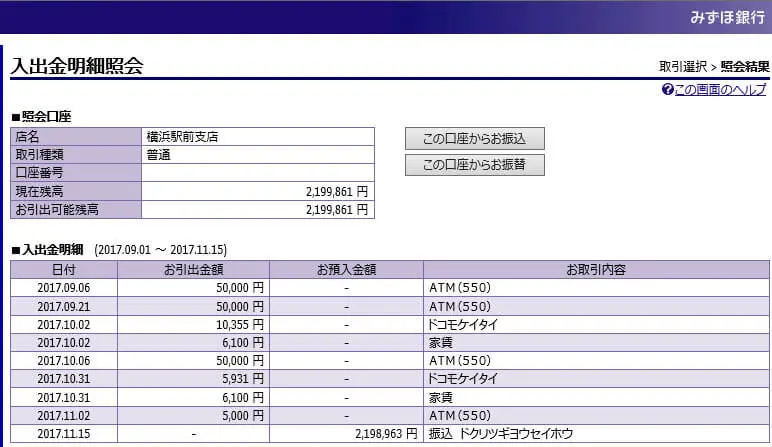Image resolution: width=772 pixels, height=447 pixels.
Task: Click the 現在残高 label cell
Action: (x=76, y=192)
